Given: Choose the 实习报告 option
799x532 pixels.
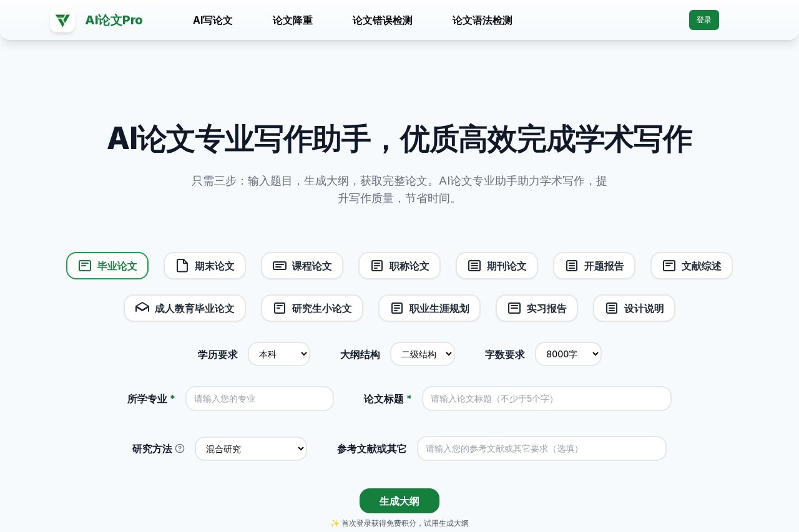Looking at the screenshot, I should [x=536, y=308].
